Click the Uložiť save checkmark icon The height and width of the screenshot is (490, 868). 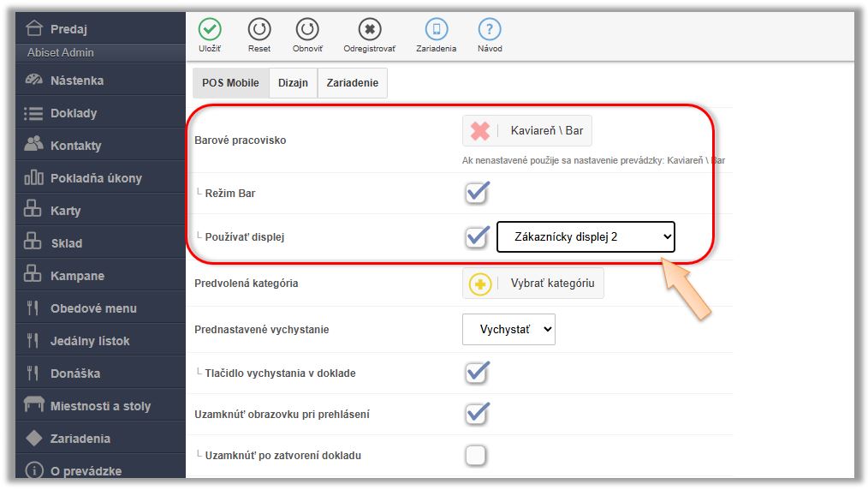click(x=210, y=30)
